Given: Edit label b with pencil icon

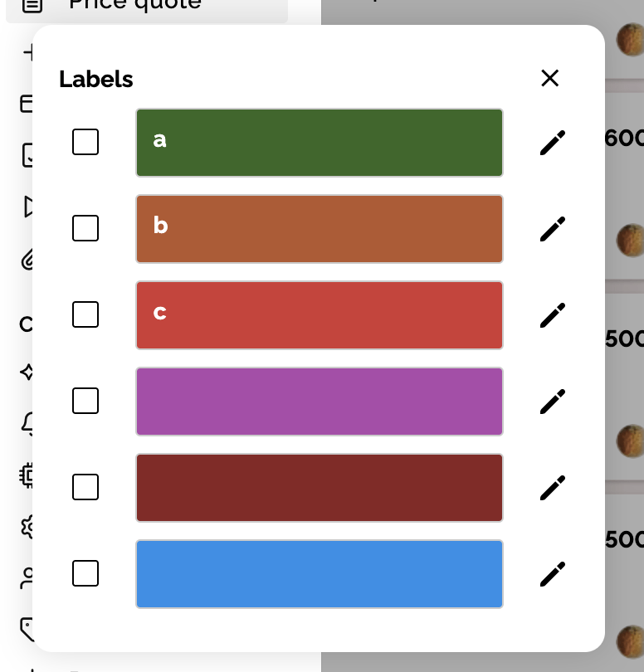Looking at the screenshot, I should point(552,229).
